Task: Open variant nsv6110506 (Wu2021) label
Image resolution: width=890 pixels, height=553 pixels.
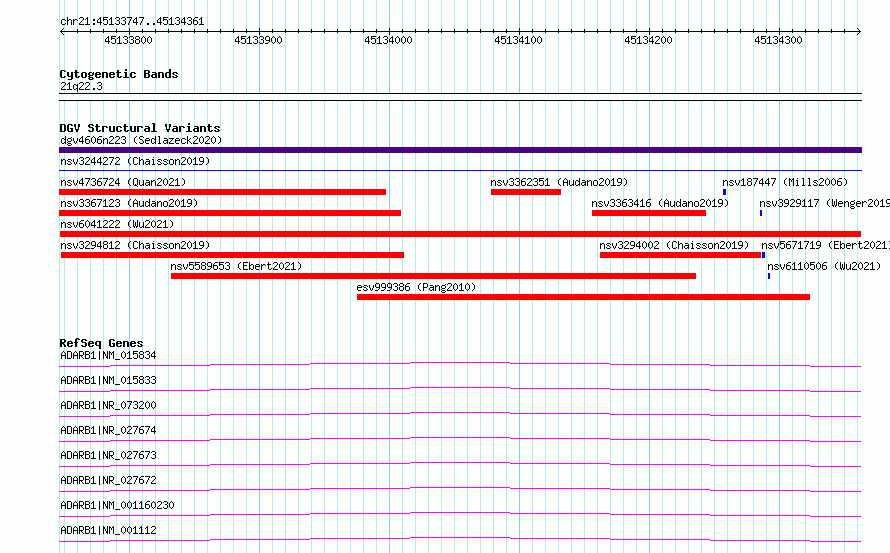Action: [824, 266]
